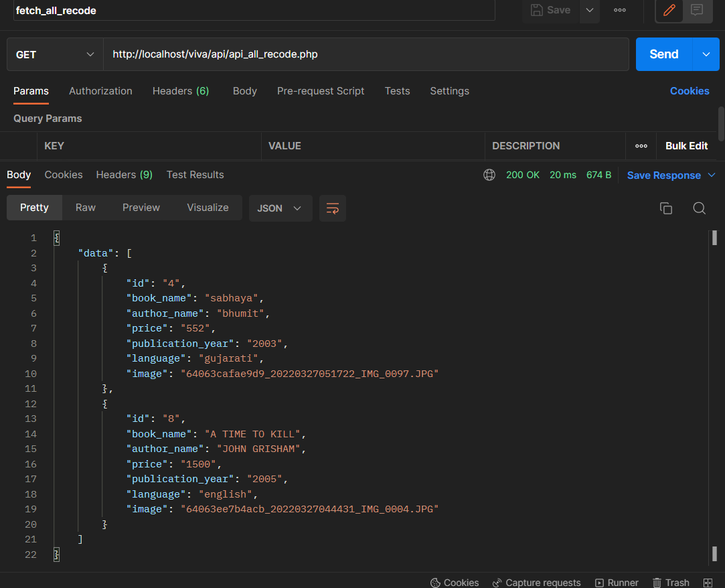The height and width of the screenshot is (588, 725).
Task: Click Save Response
Action: click(x=663, y=175)
